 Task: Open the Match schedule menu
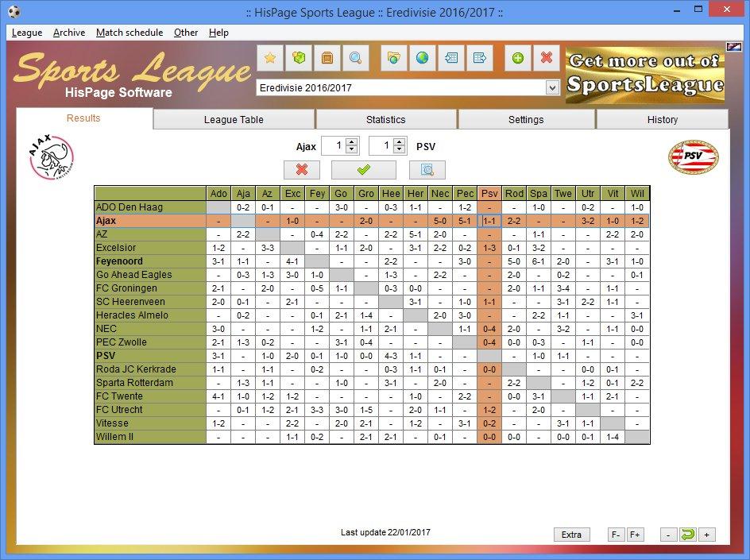pos(130,33)
